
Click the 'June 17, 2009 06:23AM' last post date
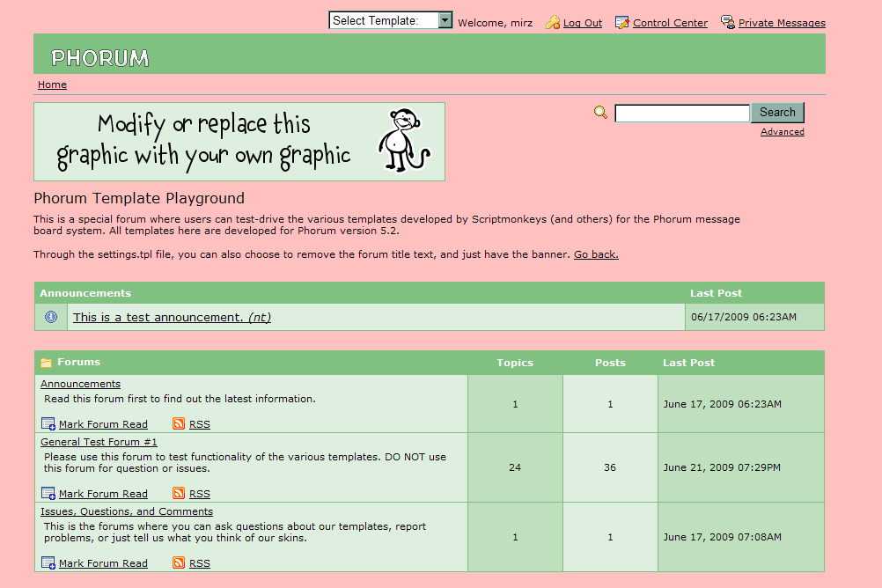click(723, 404)
